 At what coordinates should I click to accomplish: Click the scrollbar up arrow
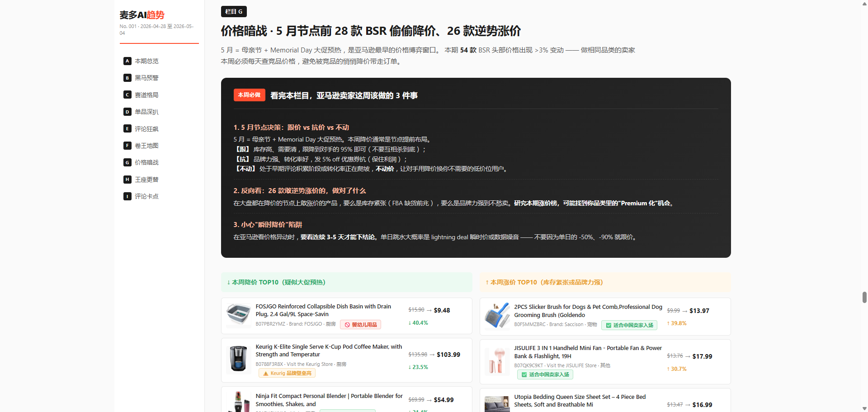pyautogui.click(x=864, y=4)
